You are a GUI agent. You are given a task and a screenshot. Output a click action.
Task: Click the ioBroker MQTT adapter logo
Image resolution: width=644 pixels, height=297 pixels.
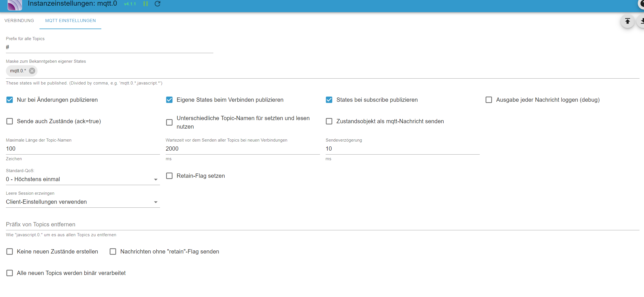pyautogui.click(x=15, y=5)
